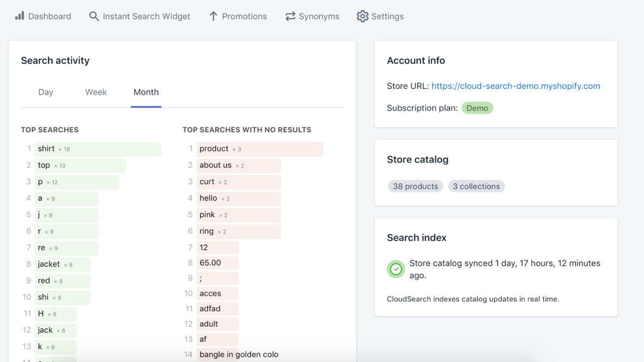This screenshot has width=644, height=362.
Task: Select the Month tab
Action: (x=146, y=92)
